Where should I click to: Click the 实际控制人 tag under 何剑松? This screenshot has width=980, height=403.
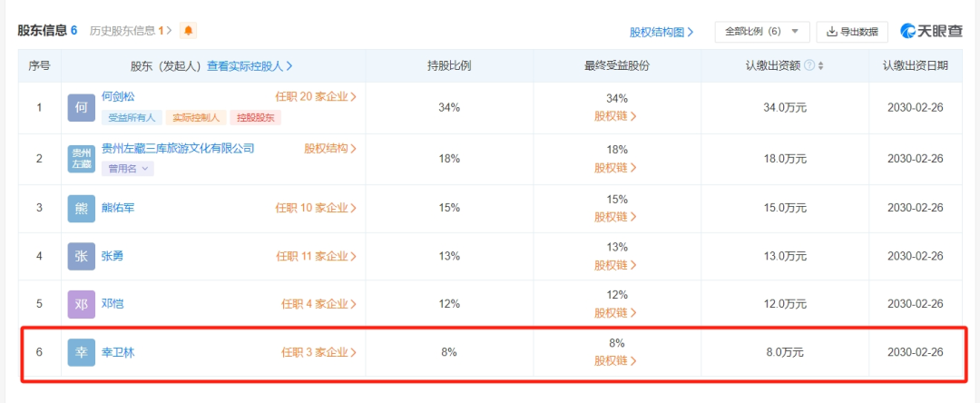(195, 117)
